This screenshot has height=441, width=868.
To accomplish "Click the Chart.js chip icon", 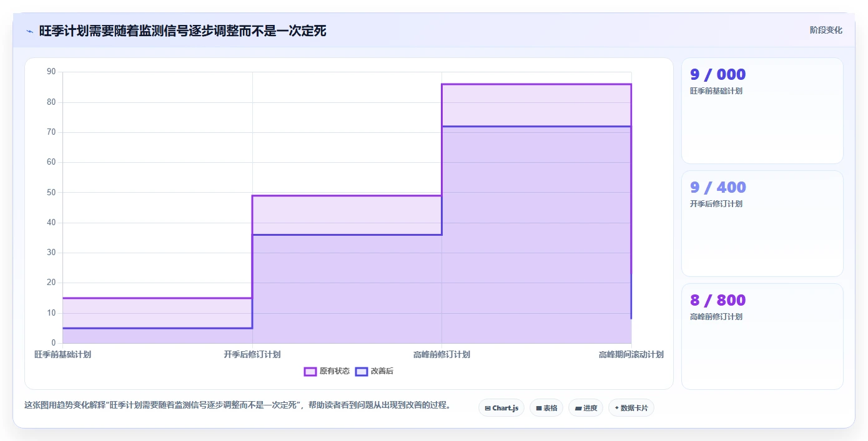I will point(488,409).
